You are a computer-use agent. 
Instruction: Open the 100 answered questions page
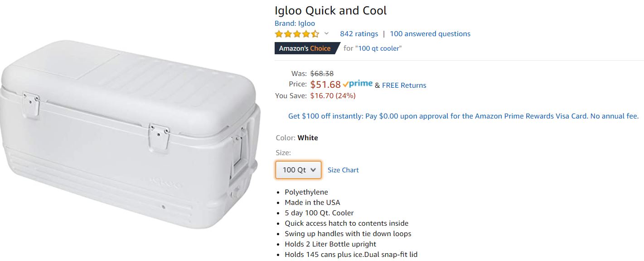(430, 33)
